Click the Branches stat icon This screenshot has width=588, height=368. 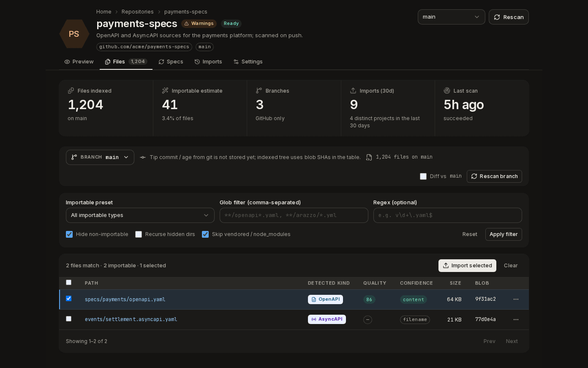259,91
